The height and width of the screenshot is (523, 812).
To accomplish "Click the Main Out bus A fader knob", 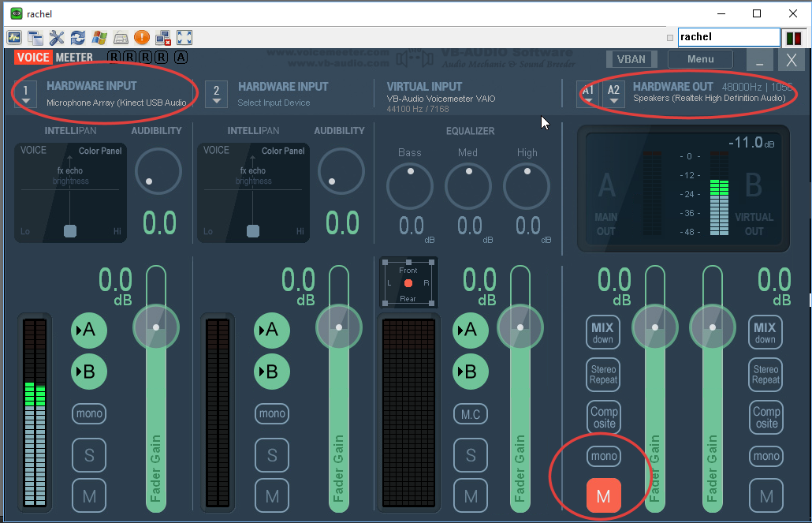I will 655,327.
